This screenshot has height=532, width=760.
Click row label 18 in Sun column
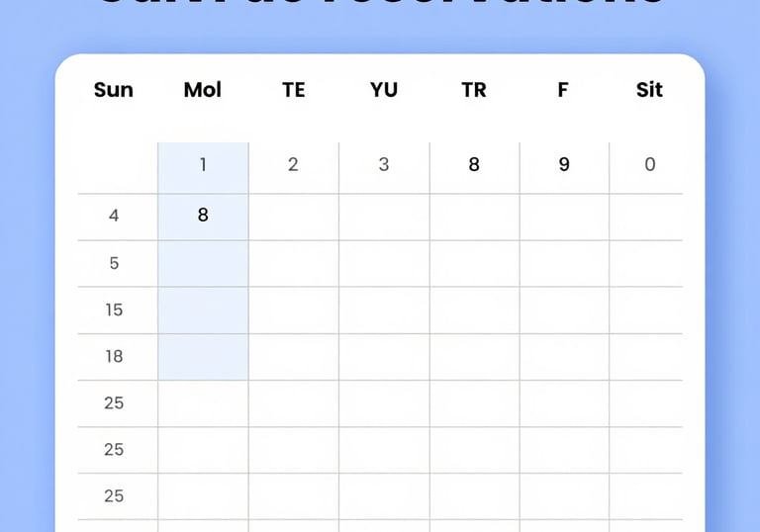point(114,356)
